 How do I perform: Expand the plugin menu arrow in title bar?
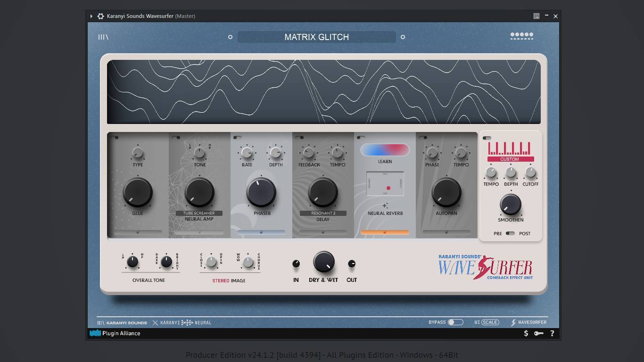click(91, 16)
